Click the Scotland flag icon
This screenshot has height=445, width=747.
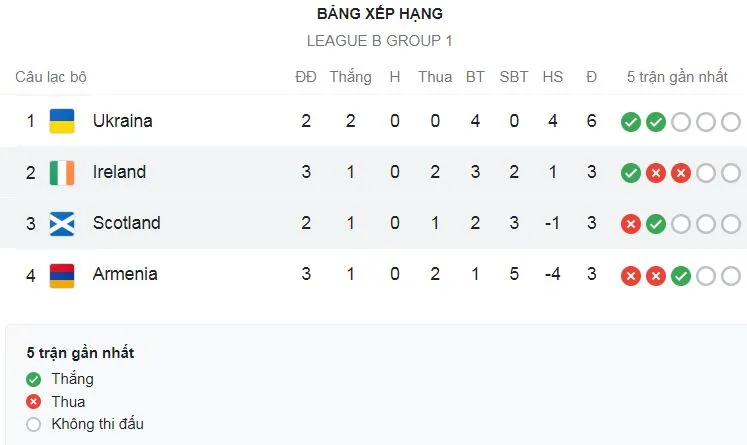pos(62,223)
